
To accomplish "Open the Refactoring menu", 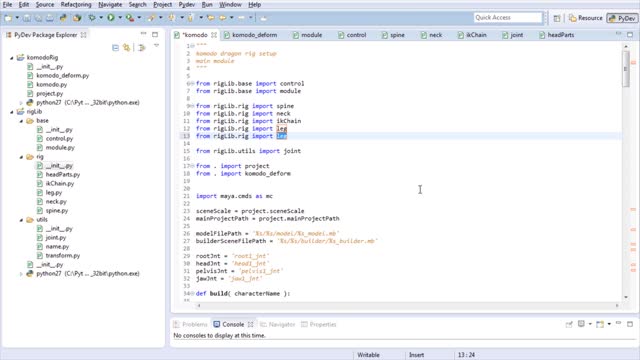I will coord(76,4).
